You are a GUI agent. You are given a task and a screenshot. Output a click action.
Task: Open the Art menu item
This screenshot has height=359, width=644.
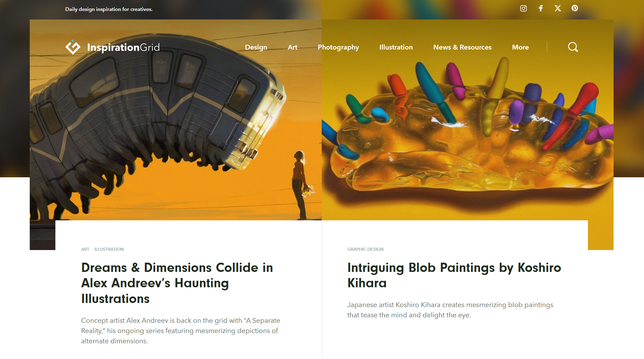(x=293, y=47)
